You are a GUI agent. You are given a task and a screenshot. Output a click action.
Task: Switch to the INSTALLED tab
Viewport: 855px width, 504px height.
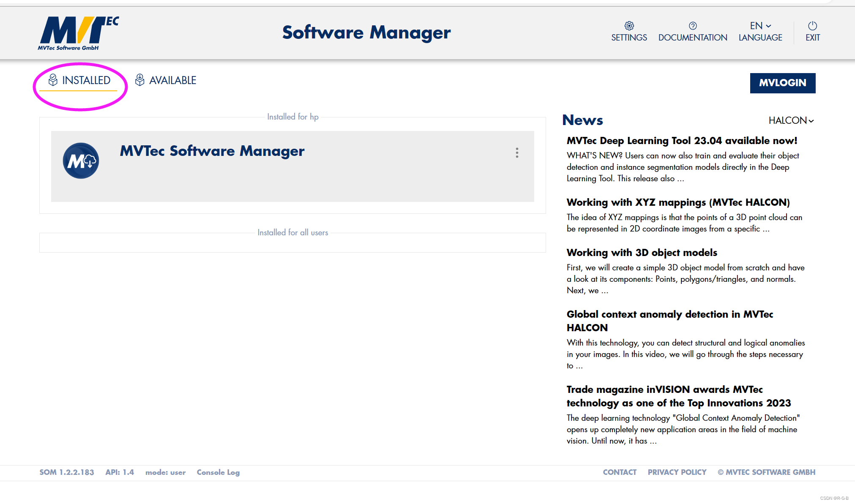point(79,80)
